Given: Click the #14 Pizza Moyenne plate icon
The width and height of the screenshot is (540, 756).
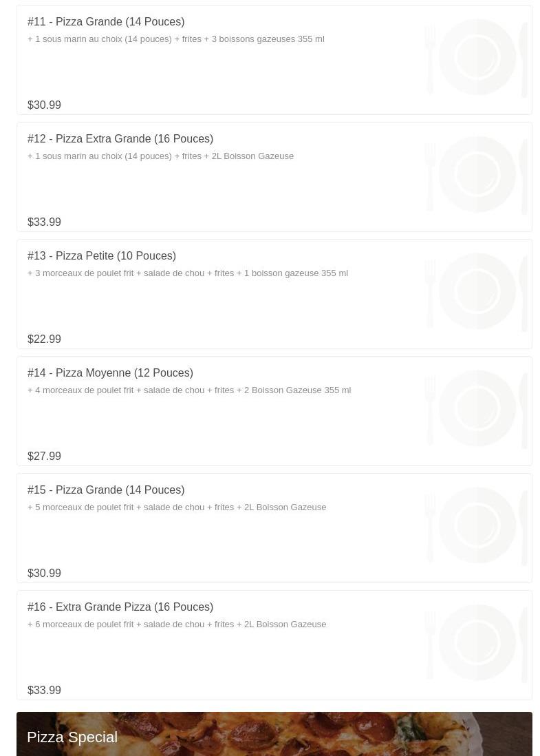Looking at the screenshot, I should click(477, 408).
